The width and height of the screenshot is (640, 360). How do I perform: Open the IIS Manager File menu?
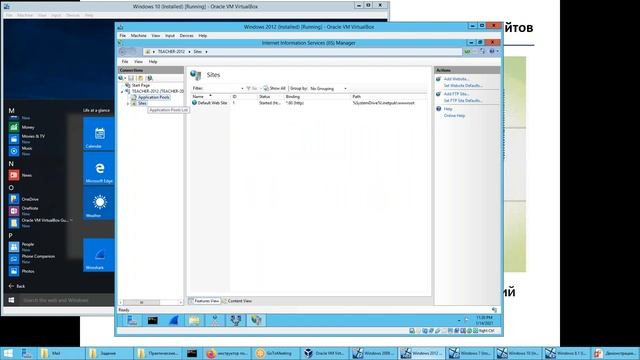[x=125, y=62]
